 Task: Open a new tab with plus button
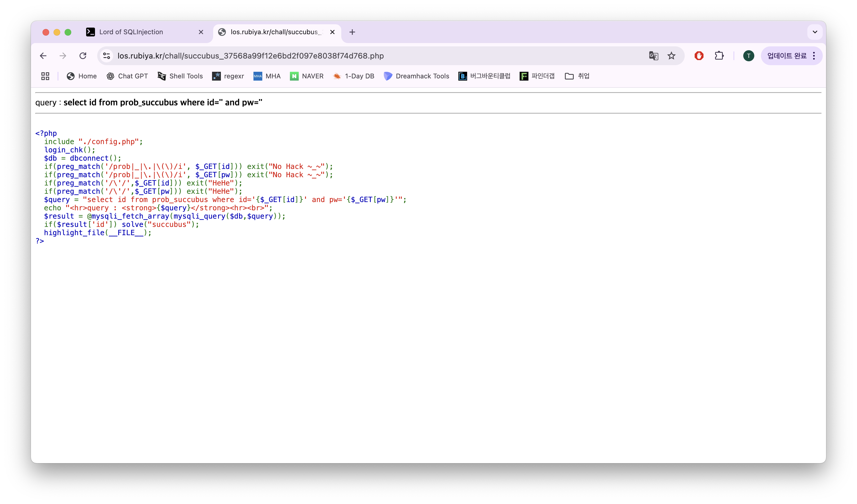[x=352, y=32]
